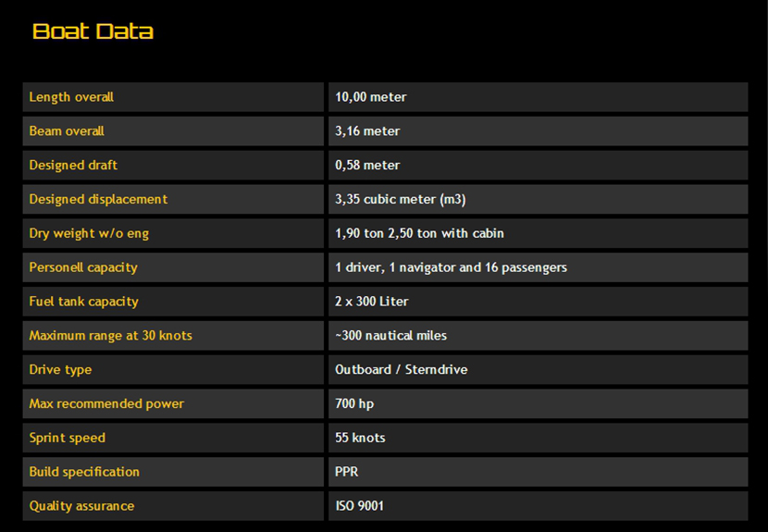Click the 3,16 meter value
This screenshot has height=532, width=768.
(x=367, y=131)
